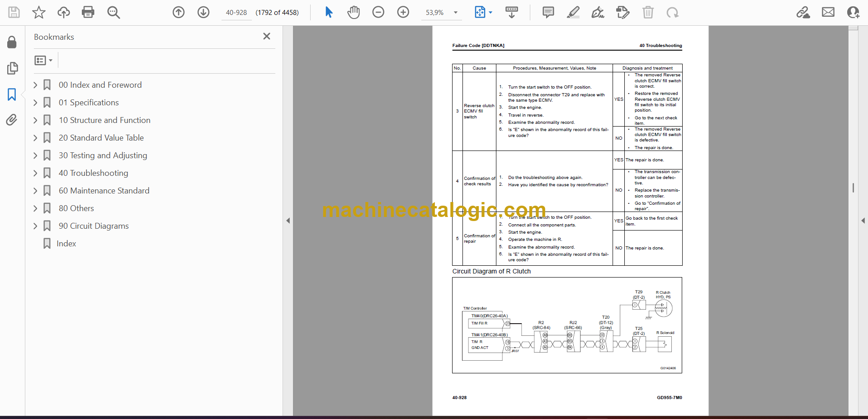The height and width of the screenshot is (419, 868).
Task: Expand the 01 Specifications bookmark
Action: pyautogui.click(x=35, y=103)
